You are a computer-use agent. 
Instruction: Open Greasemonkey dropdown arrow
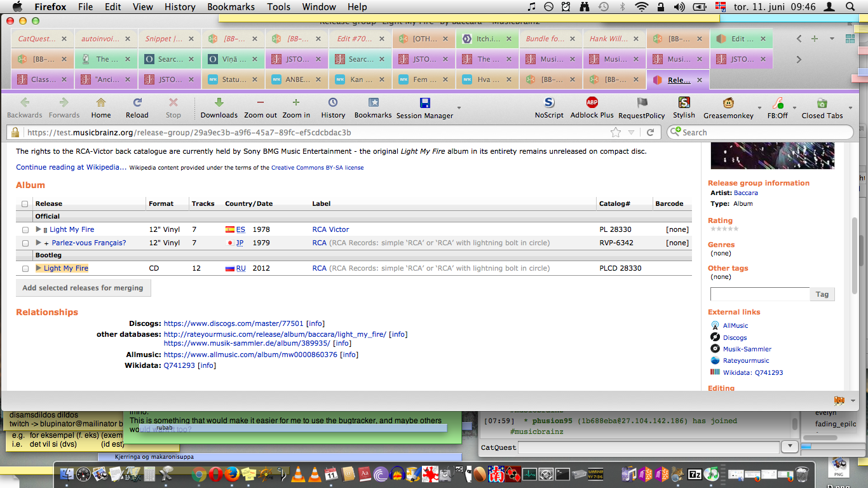point(759,107)
